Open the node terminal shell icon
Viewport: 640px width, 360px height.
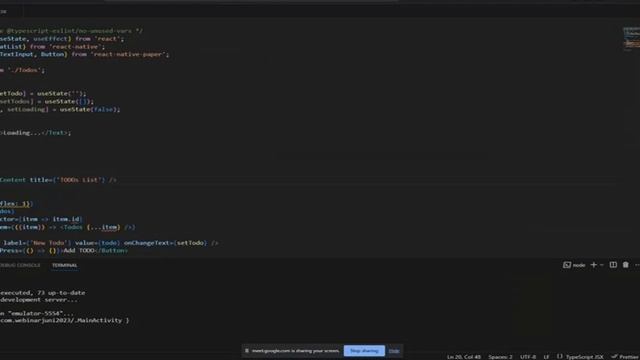[567, 265]
